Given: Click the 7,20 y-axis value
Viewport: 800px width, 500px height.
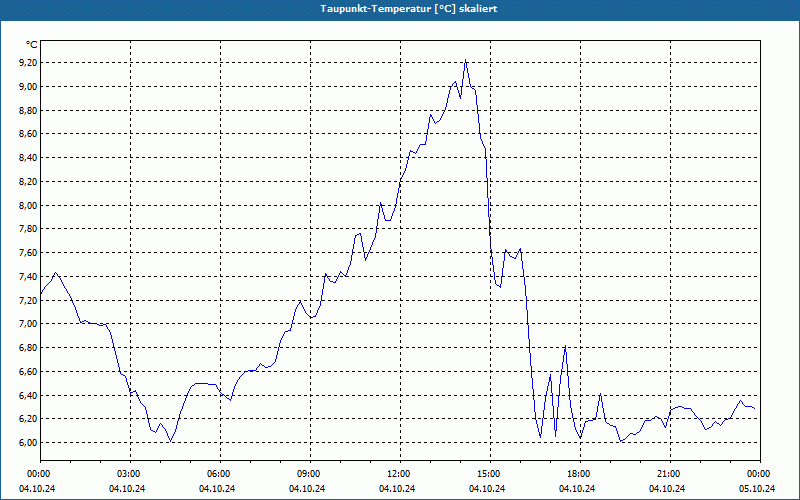Looking at the screenshot, I should tap(28, 300).
